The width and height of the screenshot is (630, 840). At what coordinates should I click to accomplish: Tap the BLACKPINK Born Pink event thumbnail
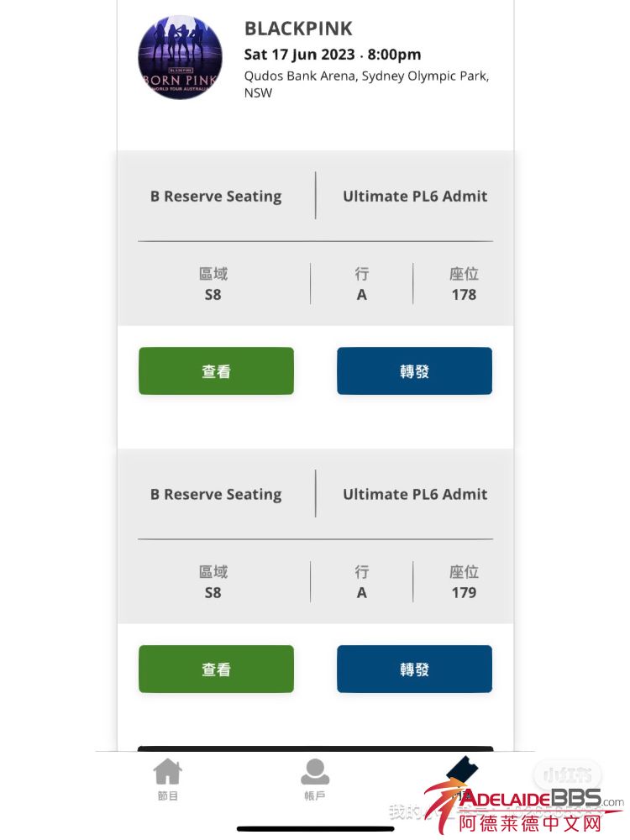(x=180, y=57)
